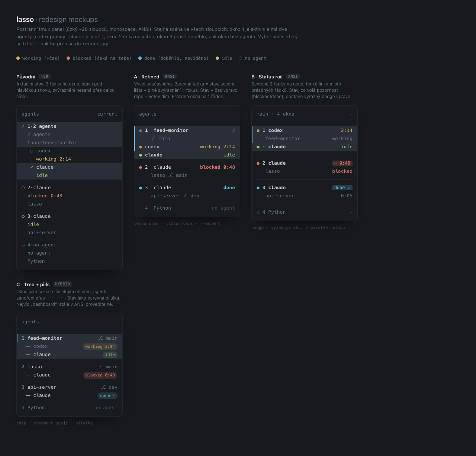Click the green idle pill in panel C
Viewport: 476px width, 456px height.
(x=110, y=355)
